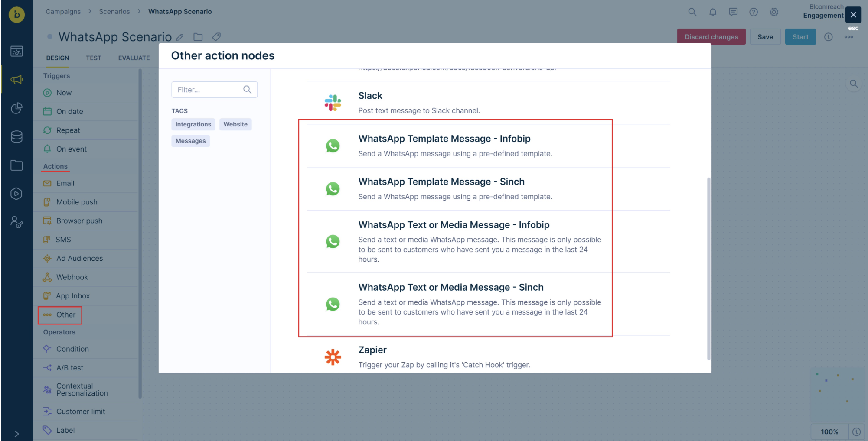Click the search icon in top bar

click(692, 12)
